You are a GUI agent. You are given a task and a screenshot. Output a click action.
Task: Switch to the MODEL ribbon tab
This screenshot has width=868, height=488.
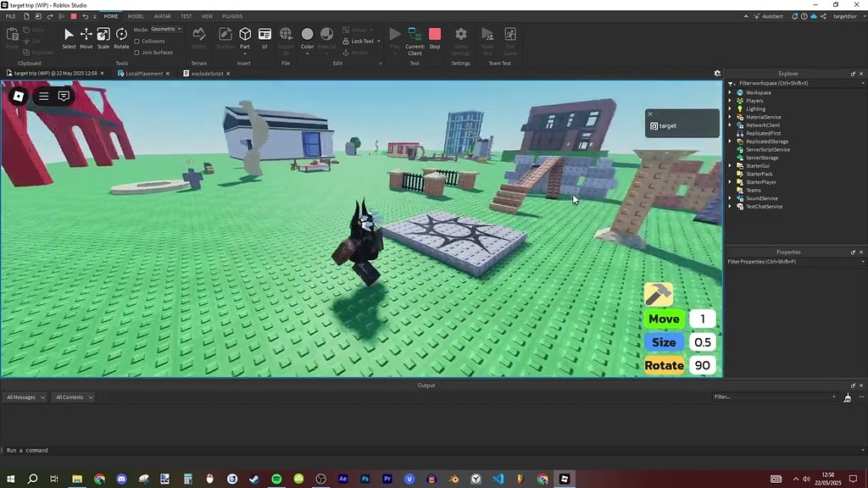(x=136, y=15)
